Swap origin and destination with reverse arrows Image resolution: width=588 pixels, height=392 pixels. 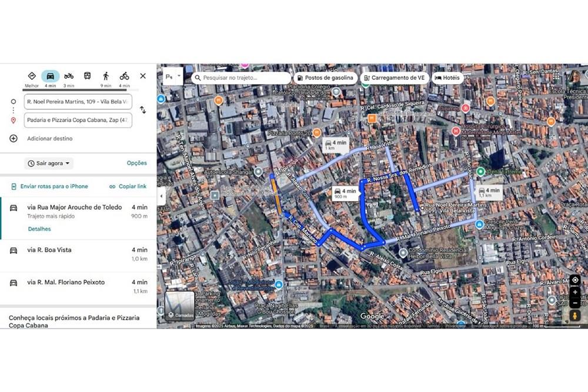tap(143, 110)
